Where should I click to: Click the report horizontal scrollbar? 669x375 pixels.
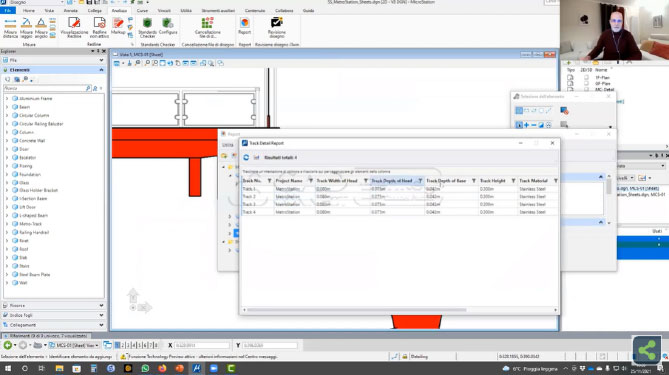(356, 310)
